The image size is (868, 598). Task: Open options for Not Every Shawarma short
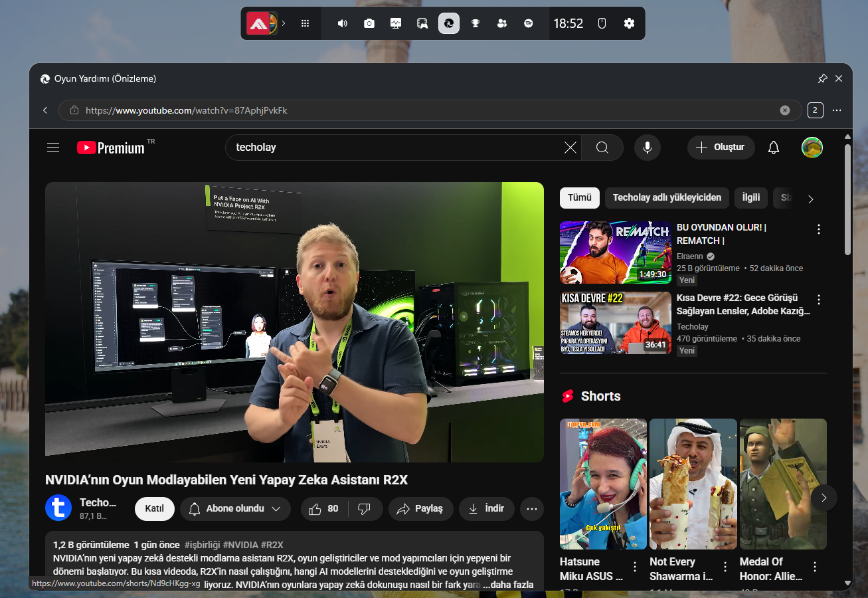pyautogui.click(x=725, y=567)
